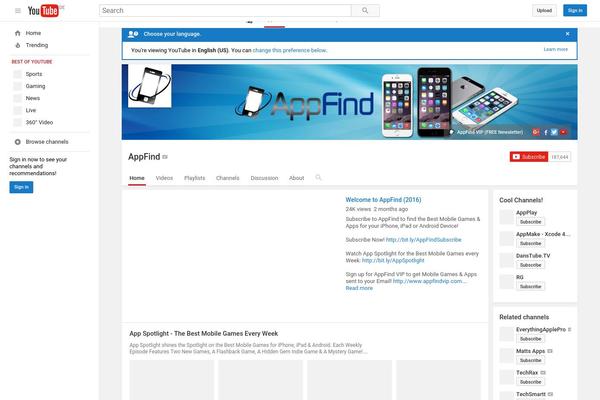Open Trending in the sidebar
Screen dimensions: 600x400
coord(37,45)
